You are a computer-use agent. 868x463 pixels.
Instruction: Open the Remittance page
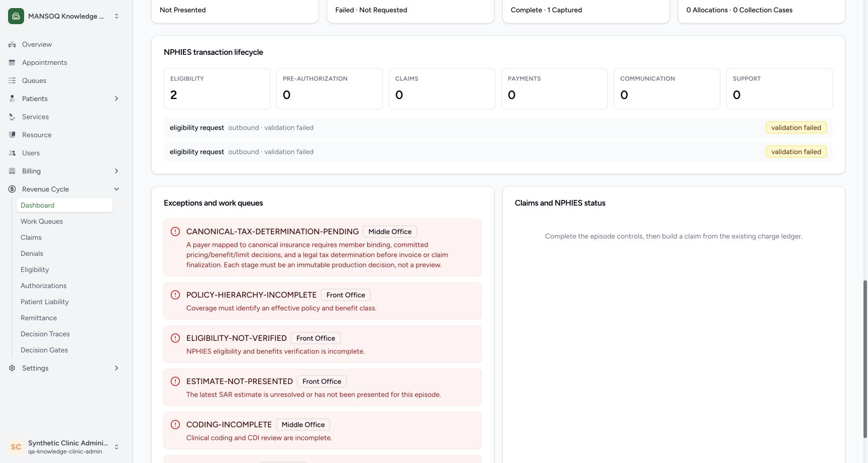pos(64,318)
